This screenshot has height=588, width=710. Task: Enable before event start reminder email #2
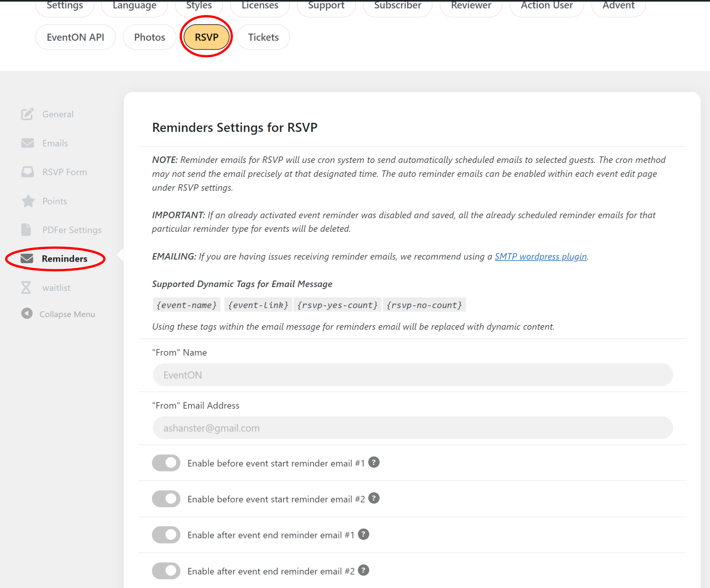coord(166,499)
